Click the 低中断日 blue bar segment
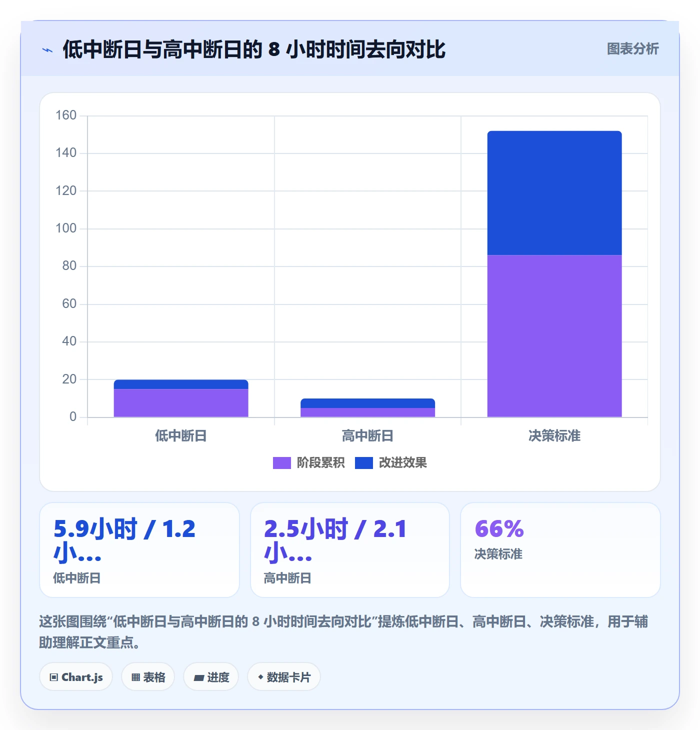700x730 pixels. pyautogui.click(x=181, y=384)
